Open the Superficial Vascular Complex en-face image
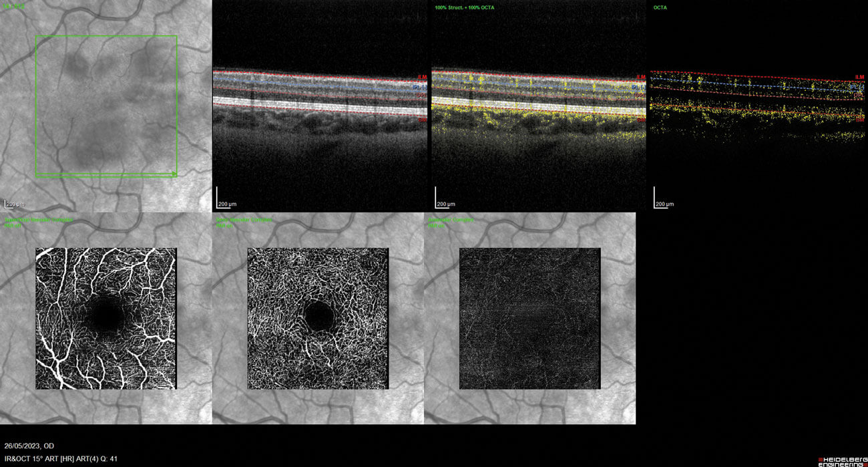Viewport: 868px width, 467px height. [105, 318]
